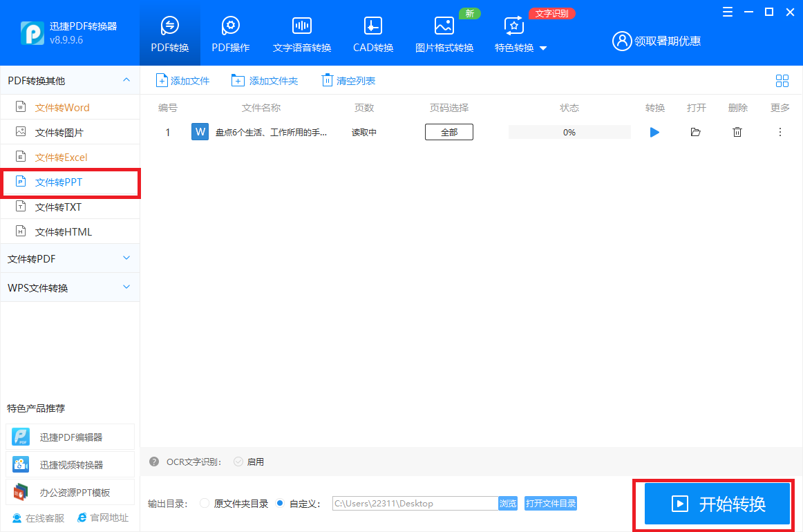Open 官网地址 website link
Screen dimensions: 803x532
[x=103, y=518]
